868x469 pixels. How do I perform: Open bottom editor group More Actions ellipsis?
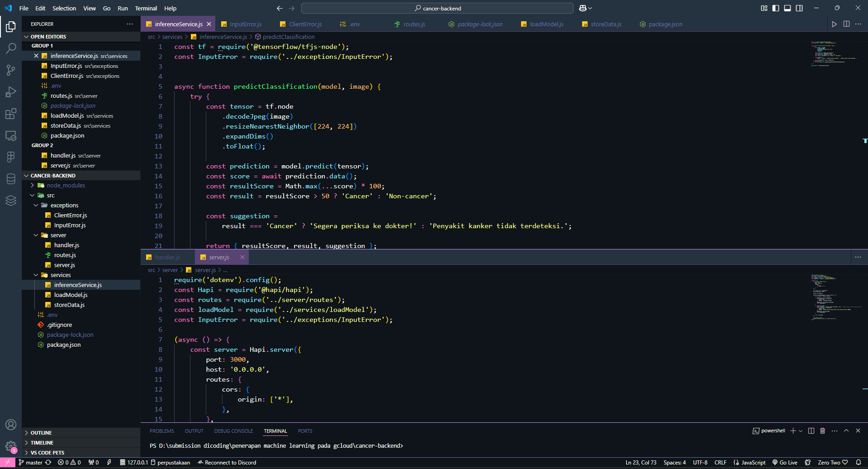(858, 257)
